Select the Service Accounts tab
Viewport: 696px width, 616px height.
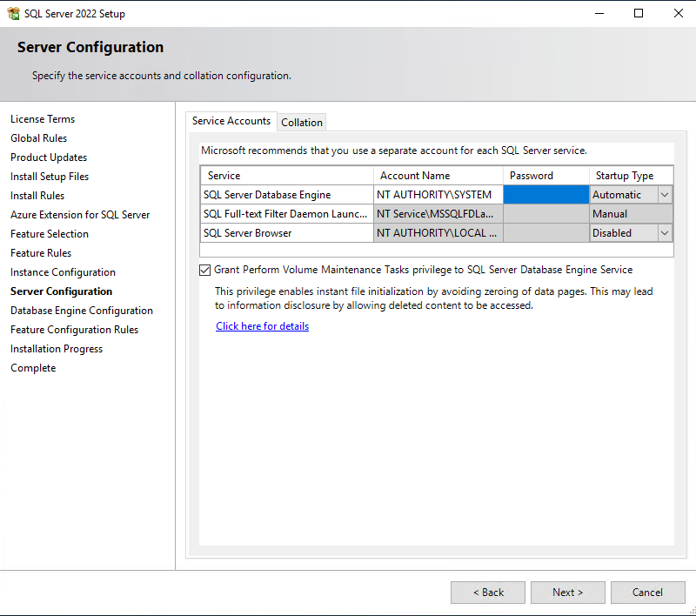(x=231, y=122)
